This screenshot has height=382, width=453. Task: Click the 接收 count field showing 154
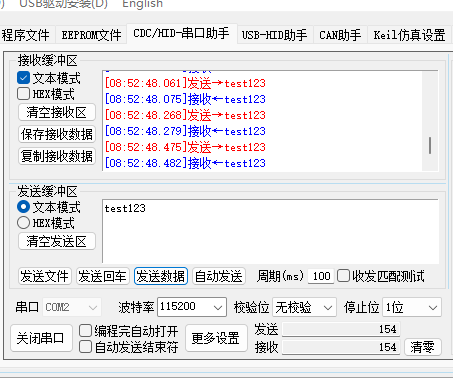coord(341,347)
